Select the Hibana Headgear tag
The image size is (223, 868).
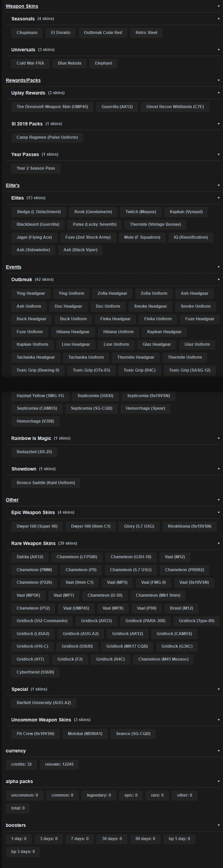click(x=73, y=332)
